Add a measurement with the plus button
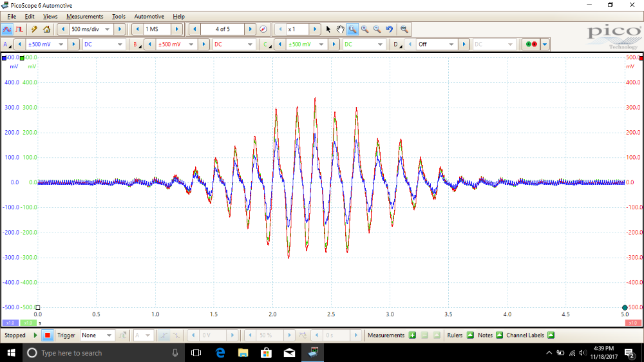The height and width of the screenshot is (362, 644). (x=412, y=335)
